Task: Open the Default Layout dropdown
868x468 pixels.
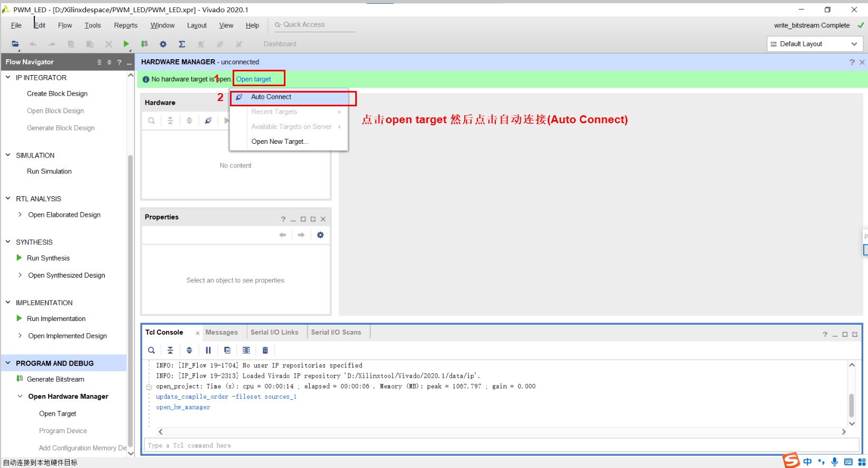Action: tap(814, 44)
